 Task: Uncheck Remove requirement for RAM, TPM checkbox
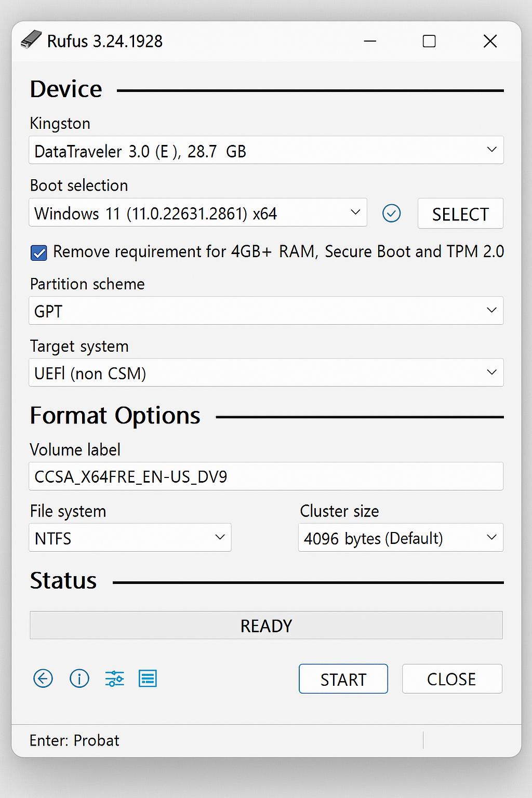pyautogui.click(x=39, y=252)
